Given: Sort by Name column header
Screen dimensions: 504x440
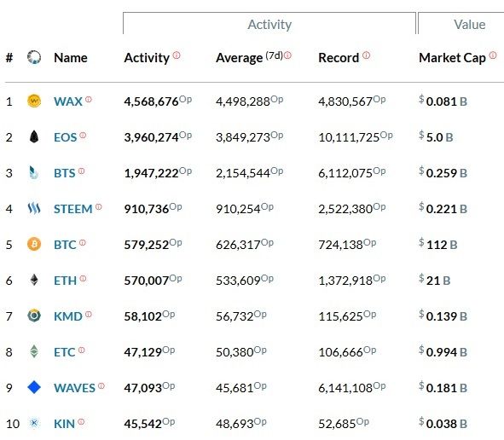Looking at the screenshot, I should [71, 58].
